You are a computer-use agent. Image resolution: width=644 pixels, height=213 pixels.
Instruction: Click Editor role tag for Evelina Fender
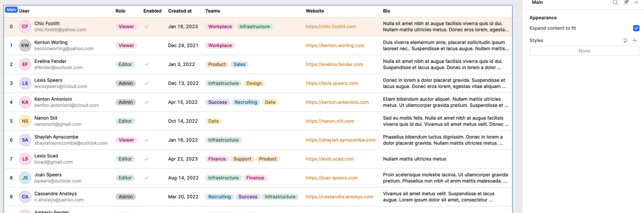tap(125, 64)
